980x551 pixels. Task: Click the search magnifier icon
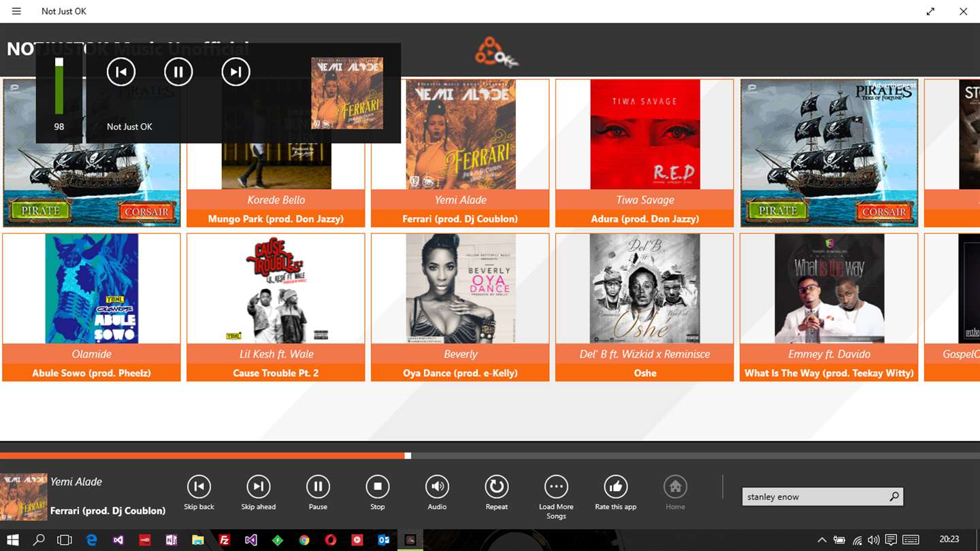click(x=894, y=497)
